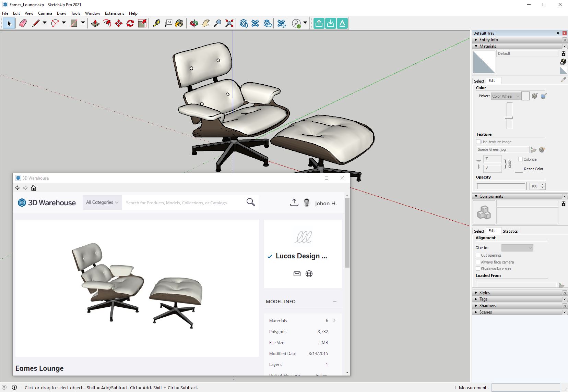Screen dimensions: 568x392
Task: Open the Draw menu
Action: coord(61,13)
